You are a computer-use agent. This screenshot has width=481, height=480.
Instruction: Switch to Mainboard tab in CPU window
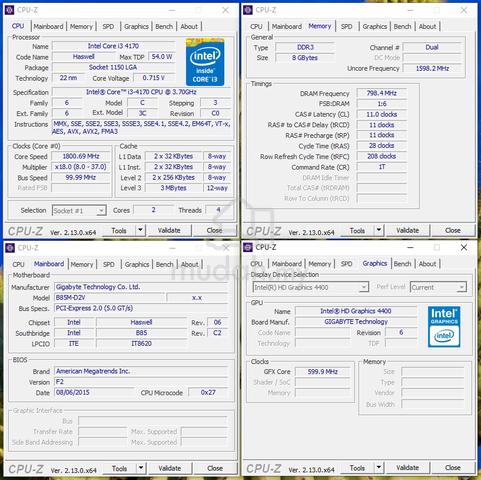[x=48, y=26]
